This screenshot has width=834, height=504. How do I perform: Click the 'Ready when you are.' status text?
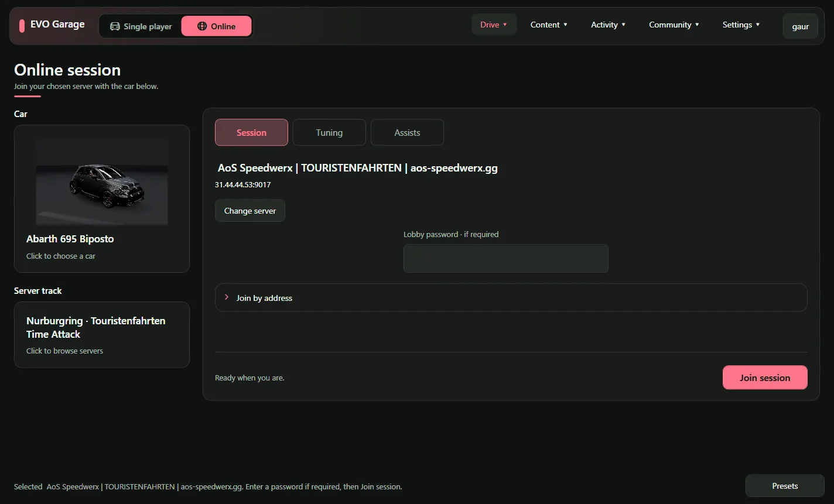(x=249, y=378)
